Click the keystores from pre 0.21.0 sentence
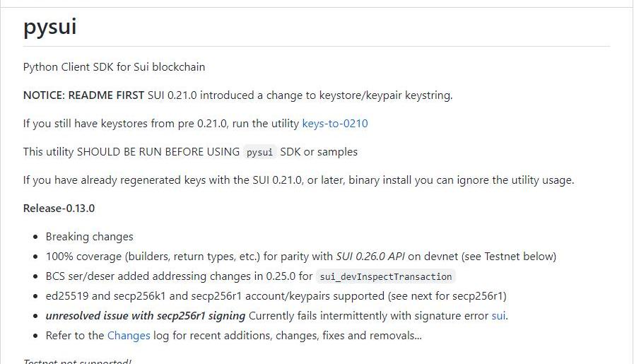The height and width of the screenshot is (364, 634). click(x=161, y=124)
